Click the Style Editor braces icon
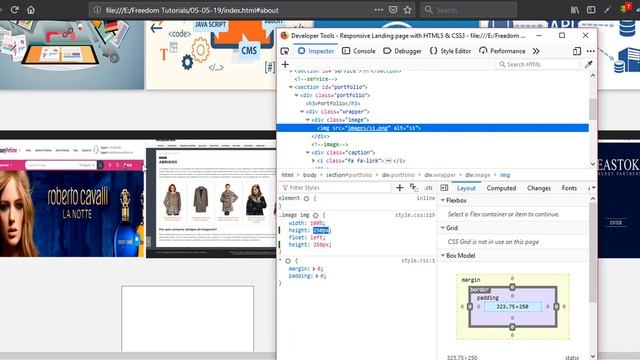640x360 pixels. tap(433, 51)
